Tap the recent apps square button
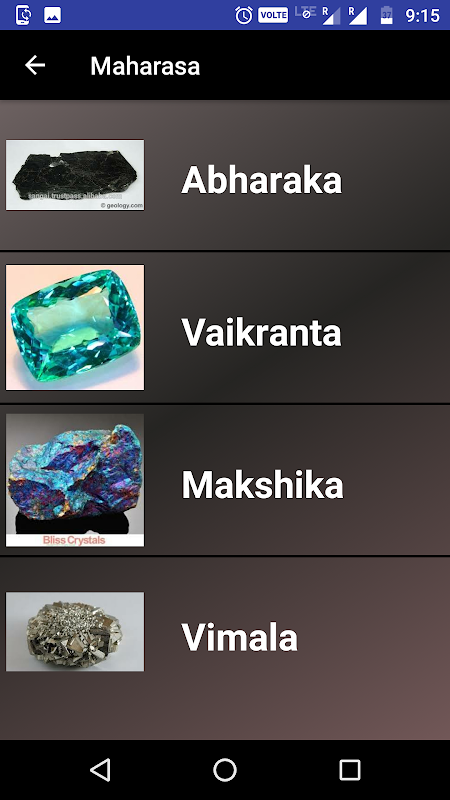450x800 pixels. 350,769
